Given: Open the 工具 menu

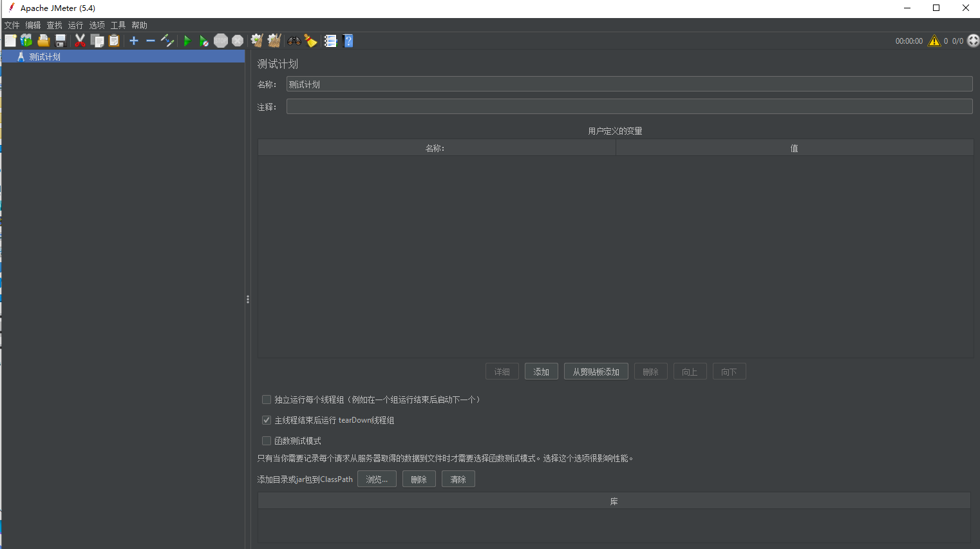Looking at the screenshot, I should click(x=118, y=25).
